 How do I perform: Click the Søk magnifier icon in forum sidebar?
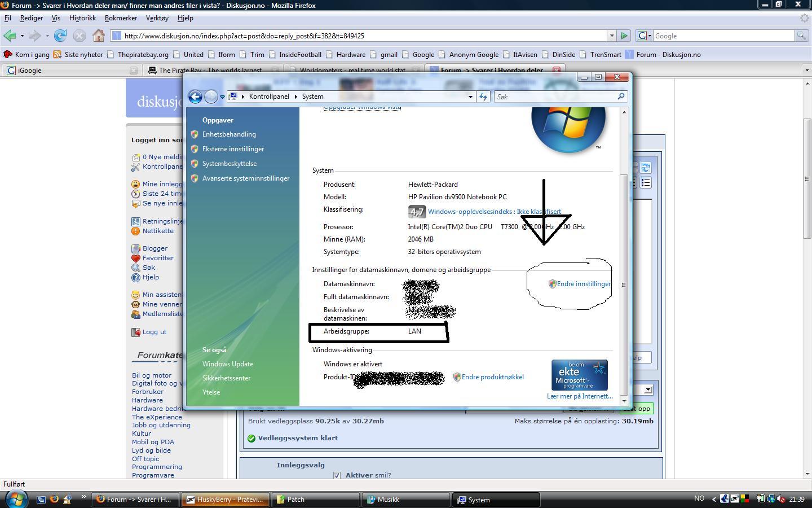[135, 268]
